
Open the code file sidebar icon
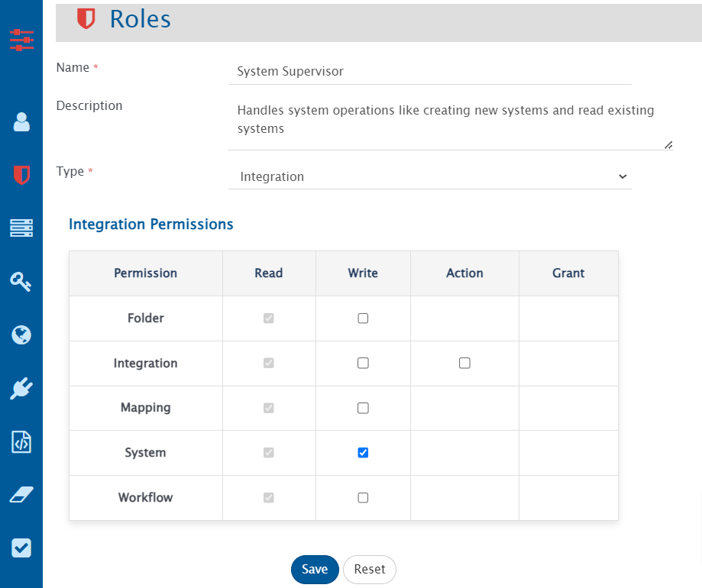click(21, 442)
